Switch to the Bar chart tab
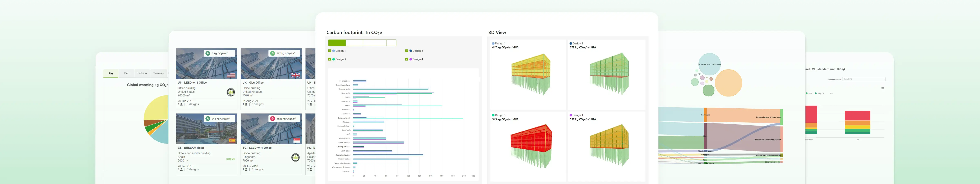 pos(126,73)
